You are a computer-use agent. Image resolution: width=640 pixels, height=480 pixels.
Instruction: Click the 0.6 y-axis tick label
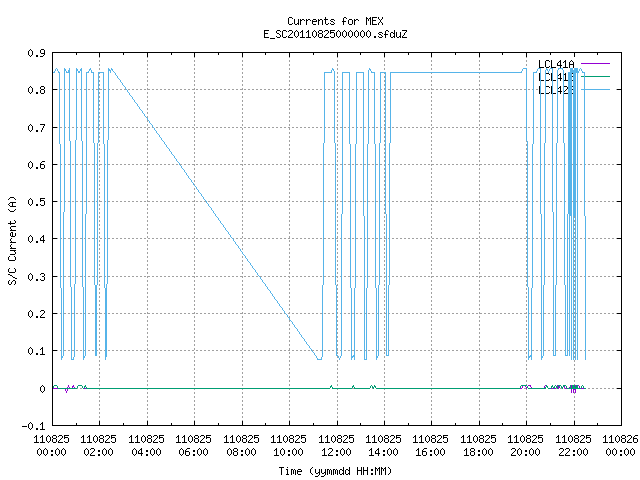tap(36, 165)
